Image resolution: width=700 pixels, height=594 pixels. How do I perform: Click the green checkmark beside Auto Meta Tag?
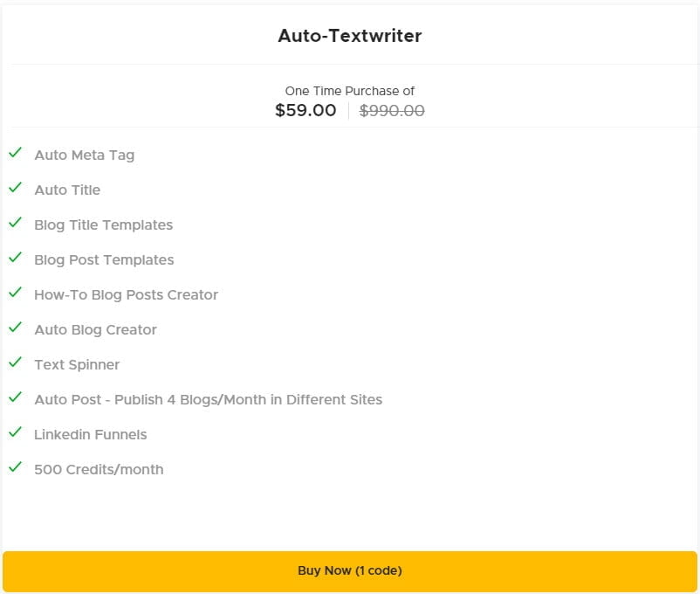point(15,152)
